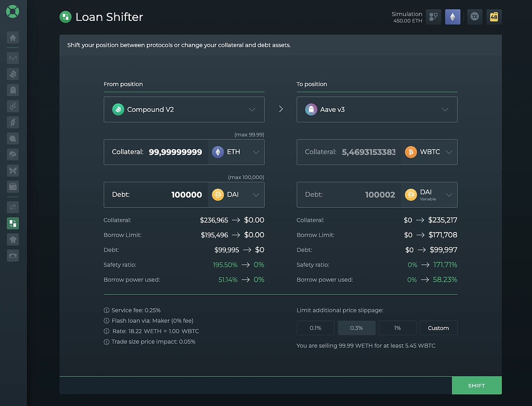The height and width of the screenshot is (406, 532).
Task: Open the Exchange arrows icon in the sidebar
Action: click(12, 207)
